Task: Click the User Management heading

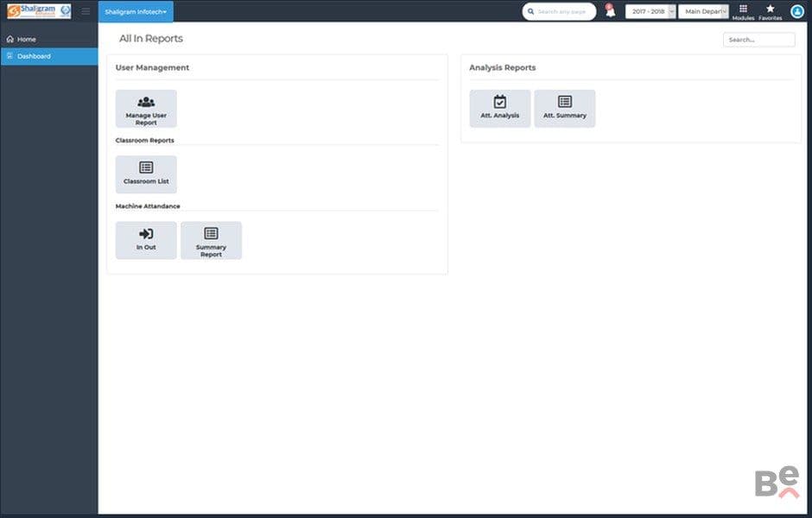Action: [152, 68]
